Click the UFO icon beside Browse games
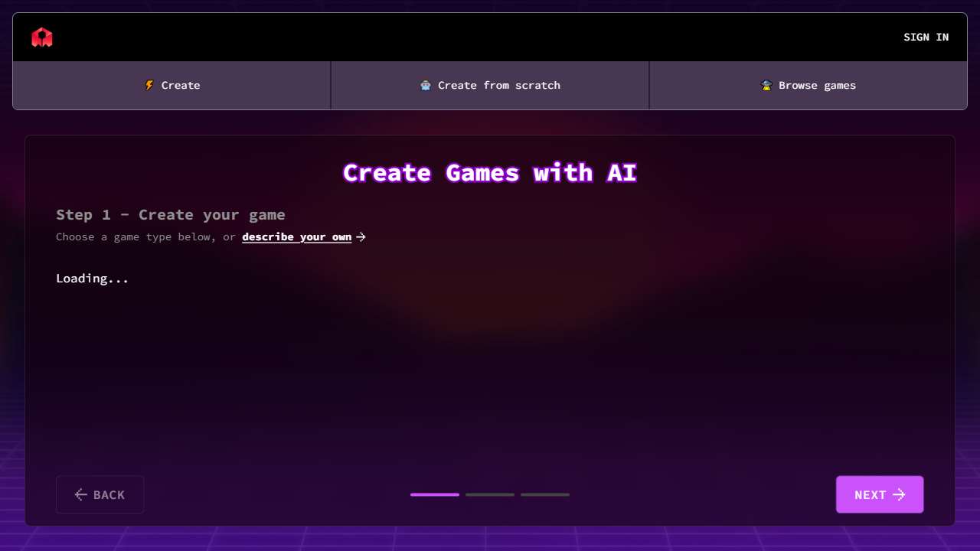Image resolution: width=980 pixels, height=551 pixels. (766, 86)
